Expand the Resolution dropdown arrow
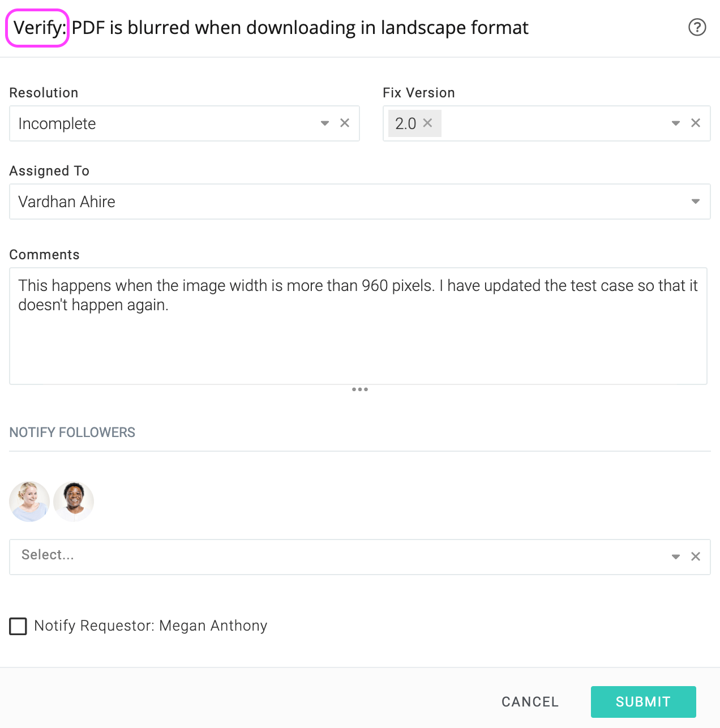The width and height of the screenshot is (720, 728). click(x=325, y=123)
